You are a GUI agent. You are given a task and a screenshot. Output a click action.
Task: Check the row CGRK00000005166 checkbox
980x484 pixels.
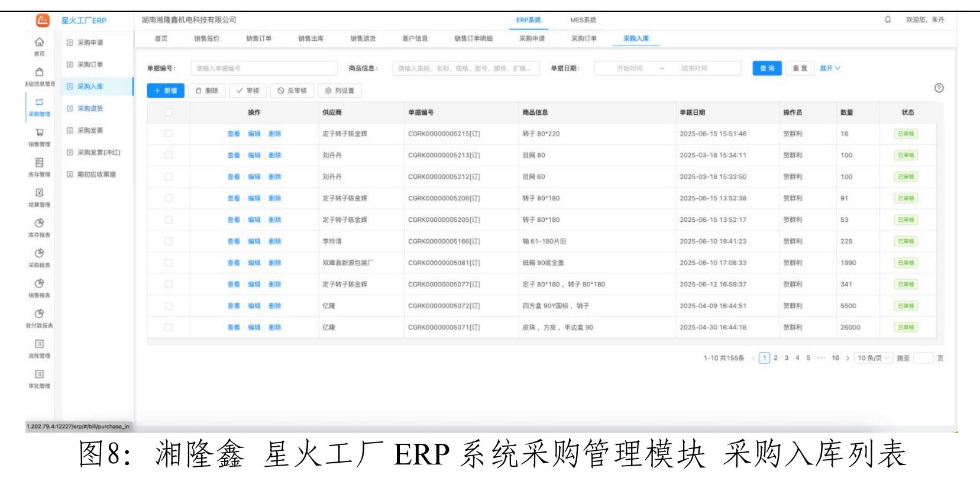[x=169, y=241]
